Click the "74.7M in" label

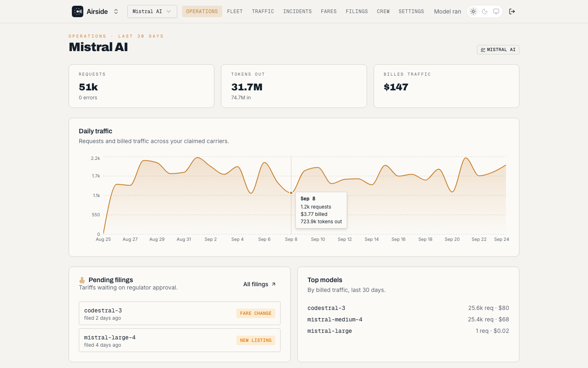pos(241,98)
